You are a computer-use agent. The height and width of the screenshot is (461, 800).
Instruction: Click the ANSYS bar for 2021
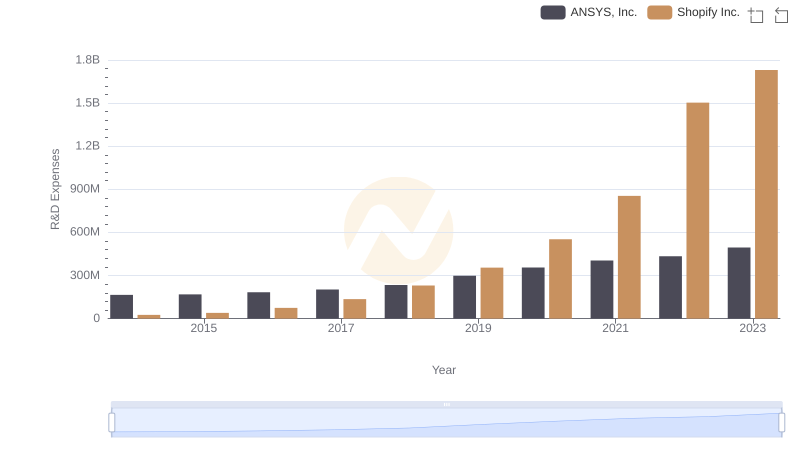(x=602, y=290)
